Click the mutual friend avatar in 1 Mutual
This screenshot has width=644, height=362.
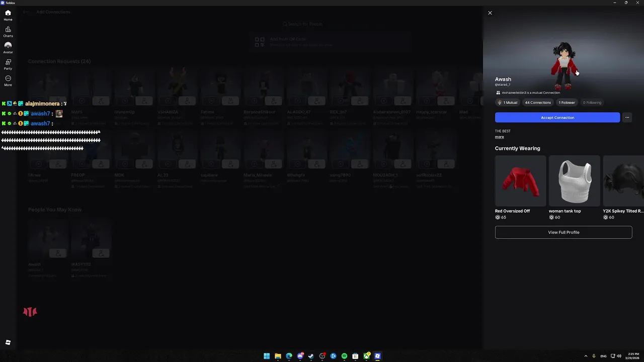(x=500, y=103)
